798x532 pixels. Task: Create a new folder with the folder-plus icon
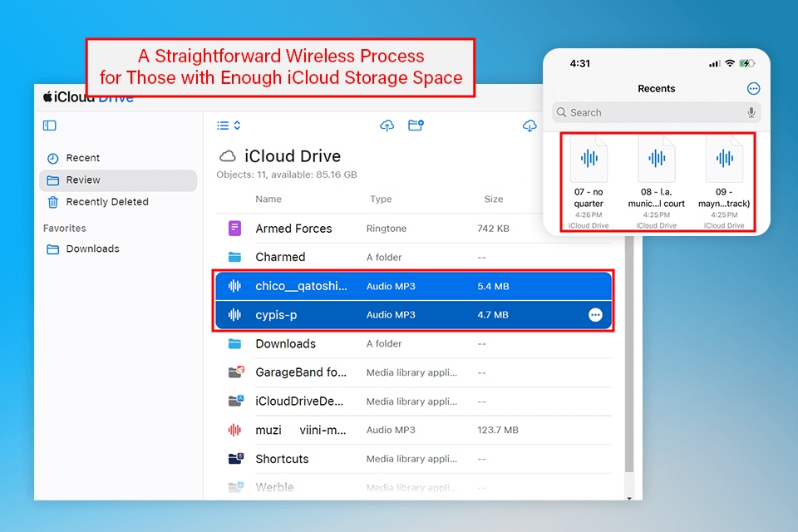(x=416, y=126)
